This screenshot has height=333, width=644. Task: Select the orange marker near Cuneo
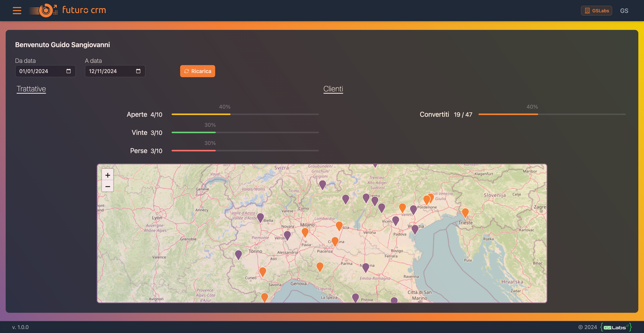263,272
